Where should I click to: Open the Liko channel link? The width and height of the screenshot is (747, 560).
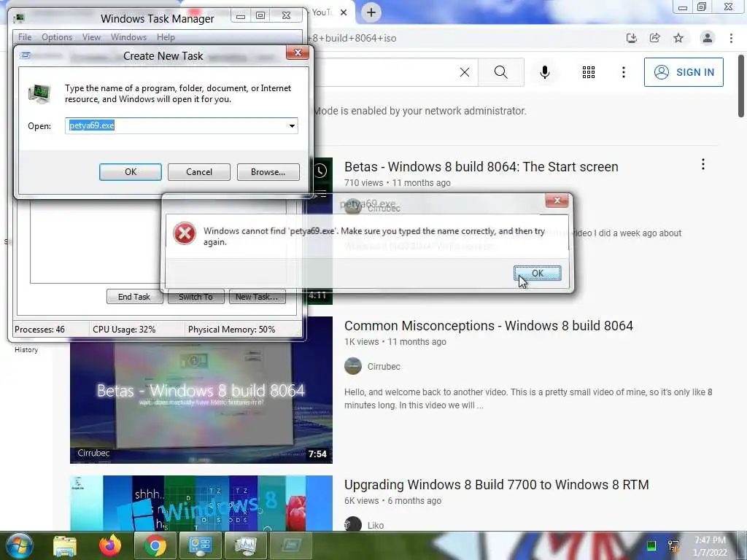click(376, 525)
